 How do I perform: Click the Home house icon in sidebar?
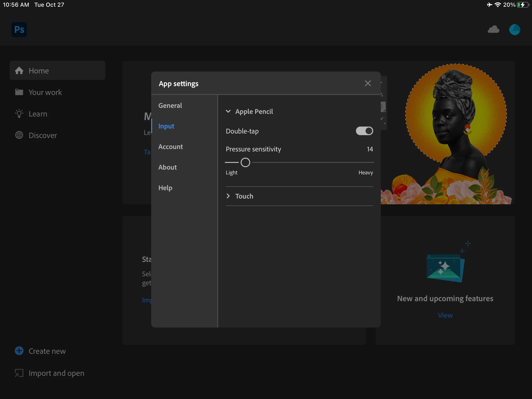[x=19, y=71]
